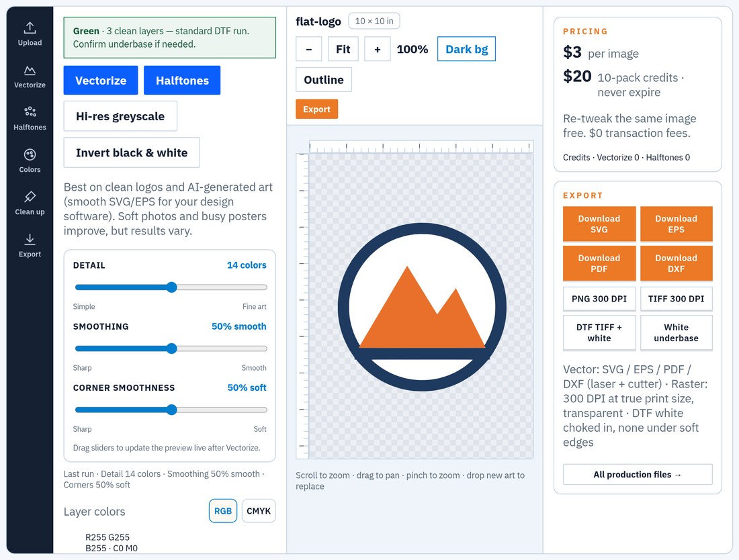
Task: Export PNG 300 DPI
Action: coord(599,299)
